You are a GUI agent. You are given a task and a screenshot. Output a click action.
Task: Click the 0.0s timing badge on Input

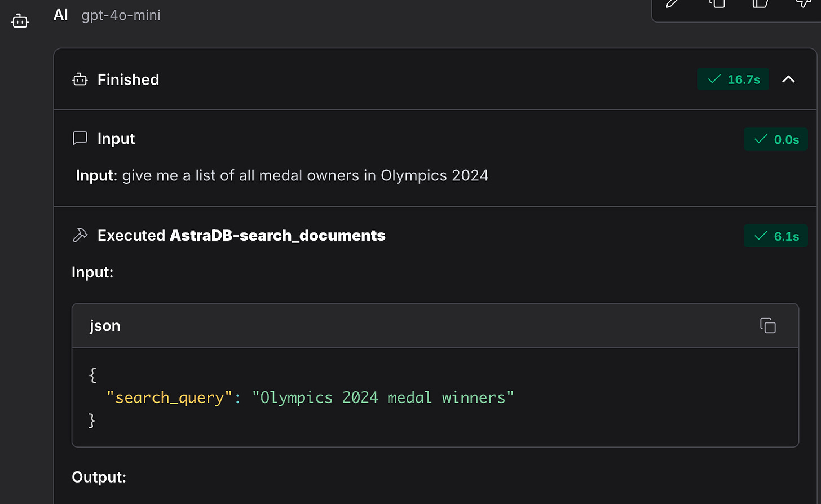click(776, 139)
